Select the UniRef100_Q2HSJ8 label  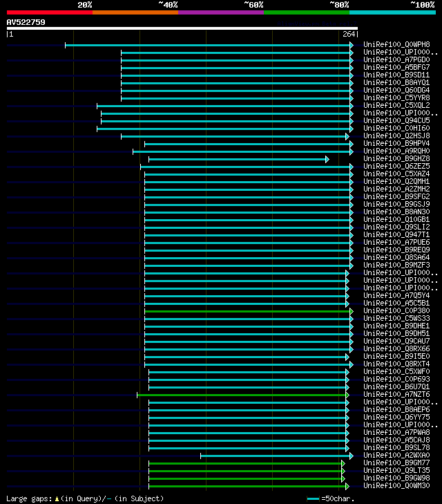[396, 136]
